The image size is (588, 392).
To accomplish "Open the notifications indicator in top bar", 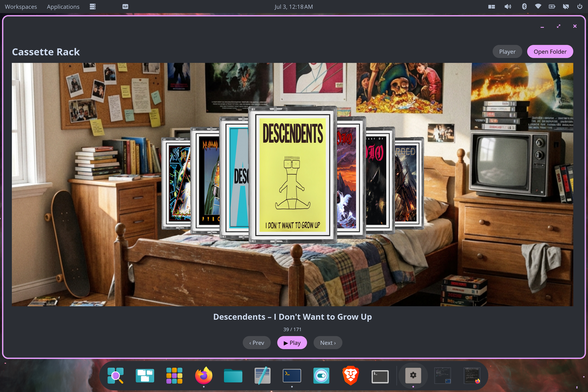I will 566,7.
